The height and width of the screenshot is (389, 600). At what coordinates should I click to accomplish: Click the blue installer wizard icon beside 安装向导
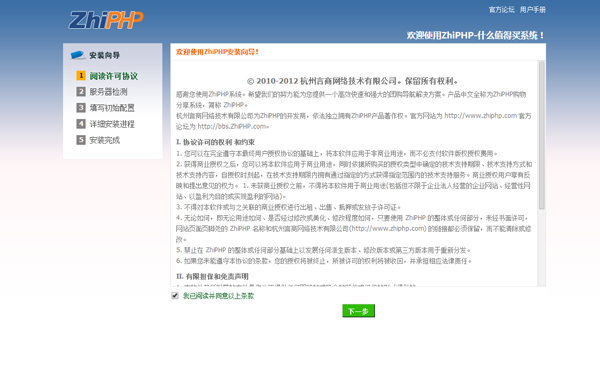tap(78, 55)
